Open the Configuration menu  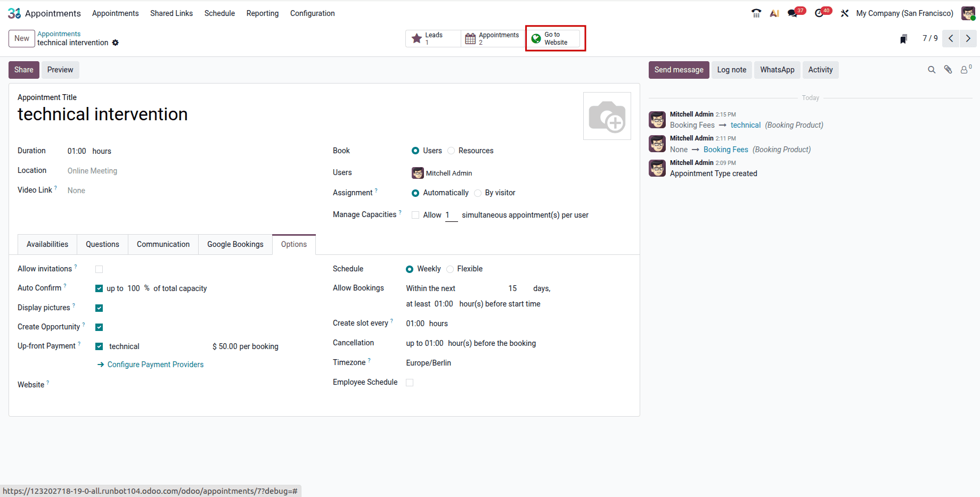pos(313,13)
